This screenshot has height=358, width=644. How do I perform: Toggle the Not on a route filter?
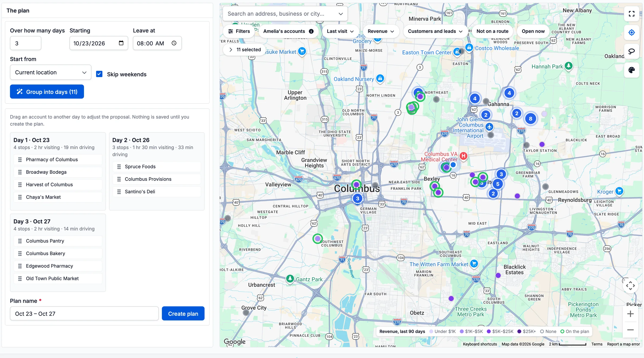tap(492, 31)
